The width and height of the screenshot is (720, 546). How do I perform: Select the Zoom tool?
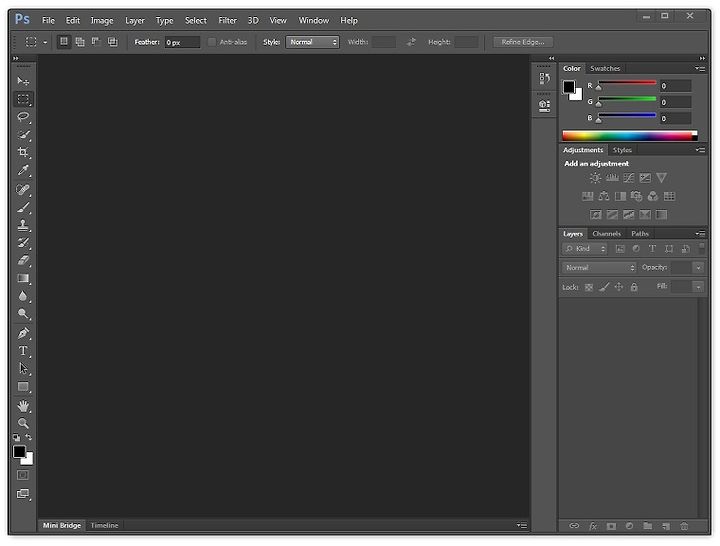23,423
